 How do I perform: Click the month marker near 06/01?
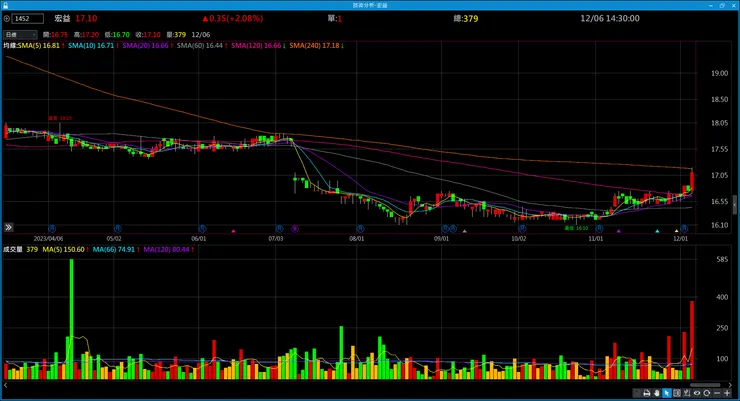click(202, 228)
